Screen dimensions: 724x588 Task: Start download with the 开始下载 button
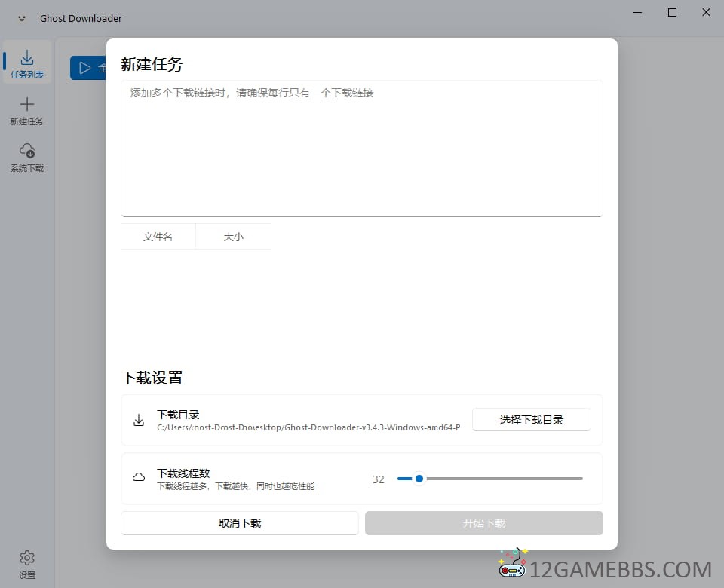(x=483, y=523)
